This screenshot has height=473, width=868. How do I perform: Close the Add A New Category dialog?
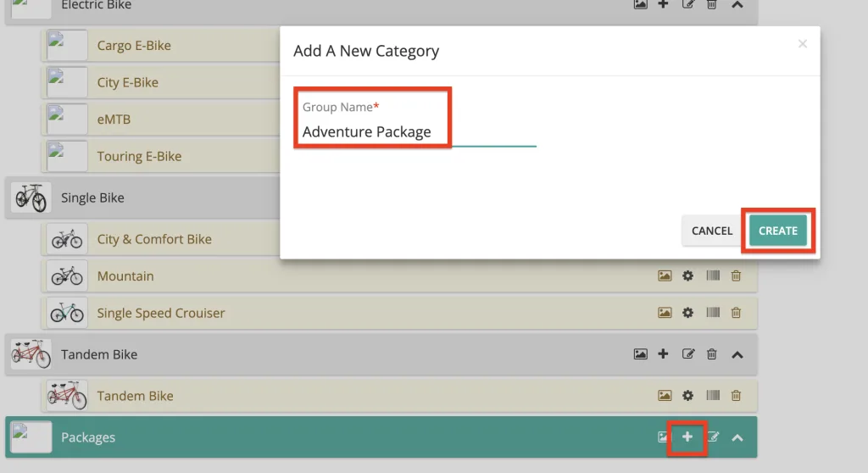[802, 44]
